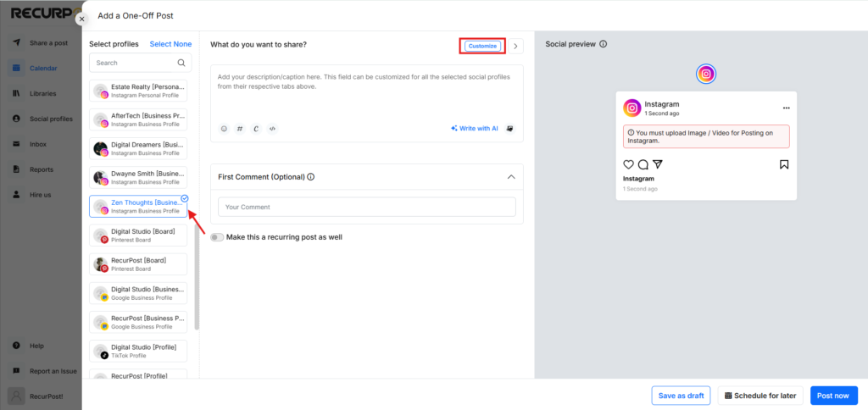Toggle Make this a recurring post switch
This screenshot has height=410, width=868.
(217, 237)
